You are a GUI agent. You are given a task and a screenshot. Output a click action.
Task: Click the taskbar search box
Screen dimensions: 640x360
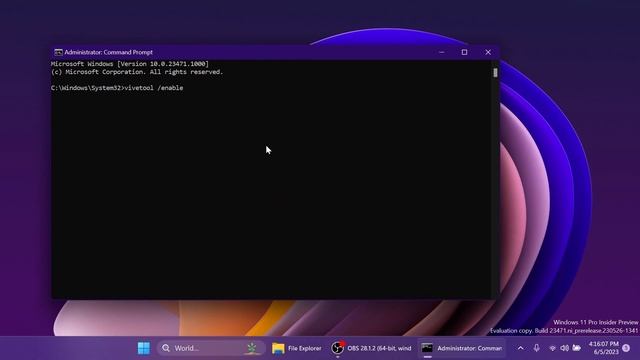pos(211,348)
